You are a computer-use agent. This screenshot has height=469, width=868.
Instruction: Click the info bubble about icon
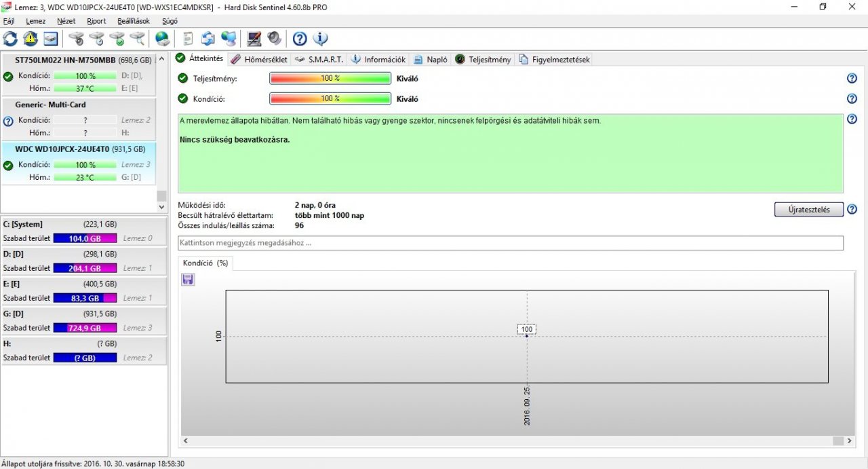320,39
